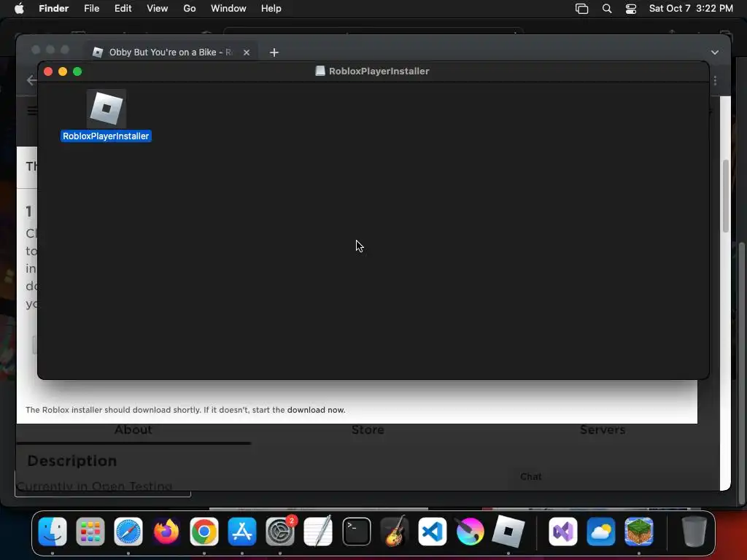
Task: Switch to the About tab on the Roblox page
Action: click(133, 429)
